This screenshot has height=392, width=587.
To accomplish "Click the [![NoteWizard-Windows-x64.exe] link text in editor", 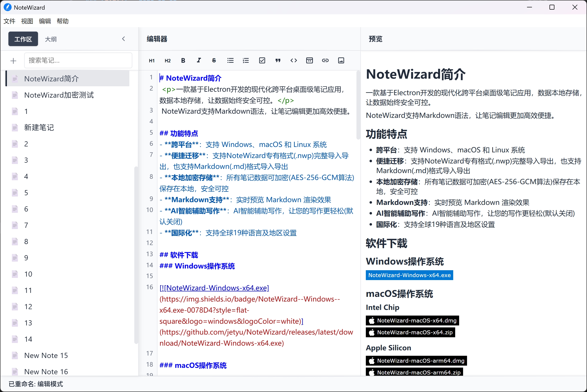I will click(214, 288).
